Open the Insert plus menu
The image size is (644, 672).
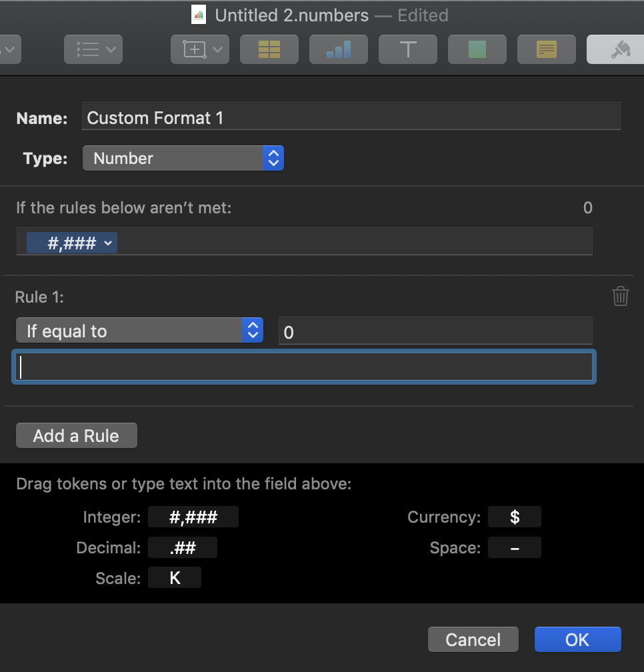tap(200, 49)
